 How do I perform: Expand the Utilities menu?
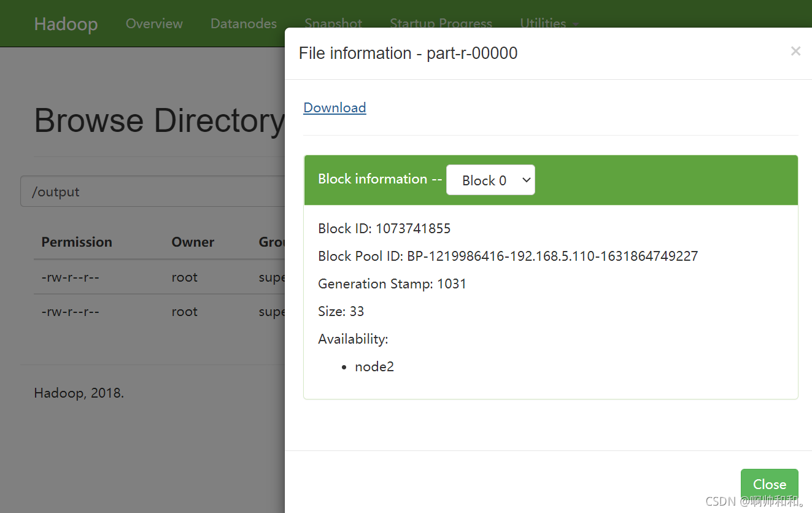pyautogui.click(x=549, y=23)
